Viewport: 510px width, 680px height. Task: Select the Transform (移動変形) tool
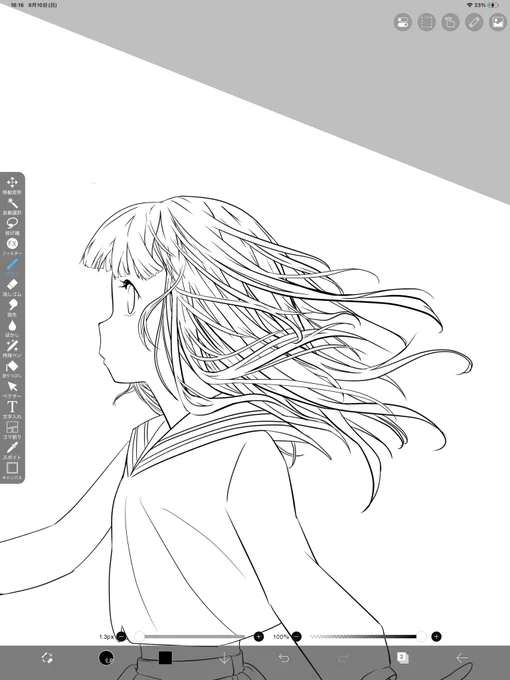pyautogui.click(x=12, y=185)
